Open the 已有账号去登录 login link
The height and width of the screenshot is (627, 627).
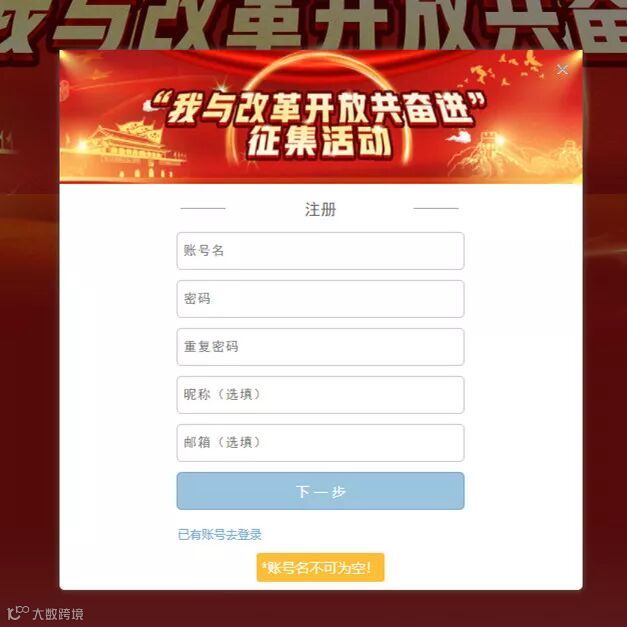tap(220, 534)
